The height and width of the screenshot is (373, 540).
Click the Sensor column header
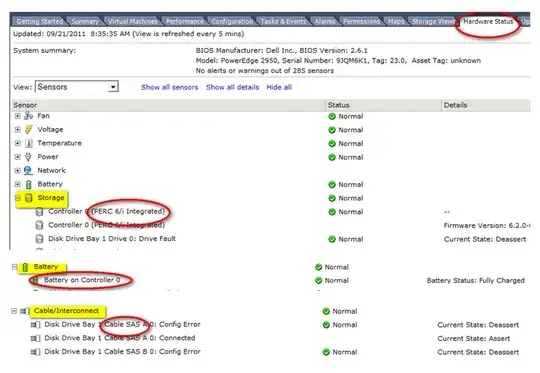tap(169, 105)
